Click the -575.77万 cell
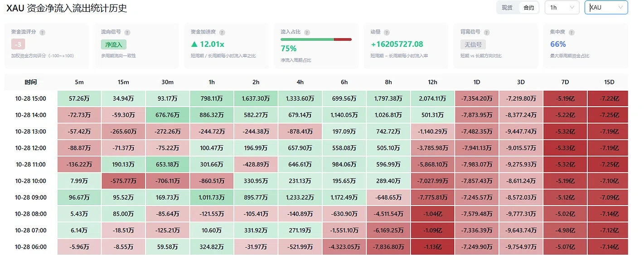 click(x=123, y=181)
